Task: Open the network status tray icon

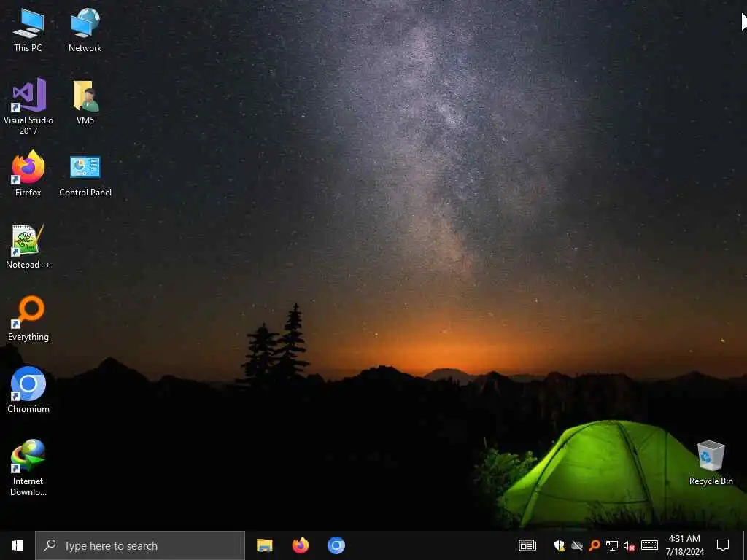Action: point(612,545)
